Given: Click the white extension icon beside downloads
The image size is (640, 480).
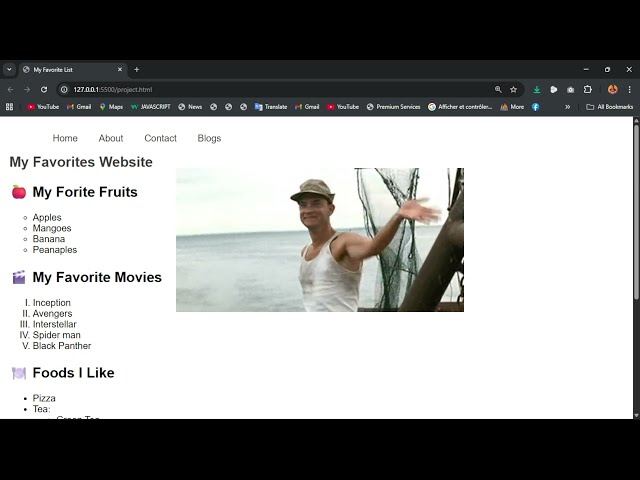Looking at the screenshot, I should point(554,89).
